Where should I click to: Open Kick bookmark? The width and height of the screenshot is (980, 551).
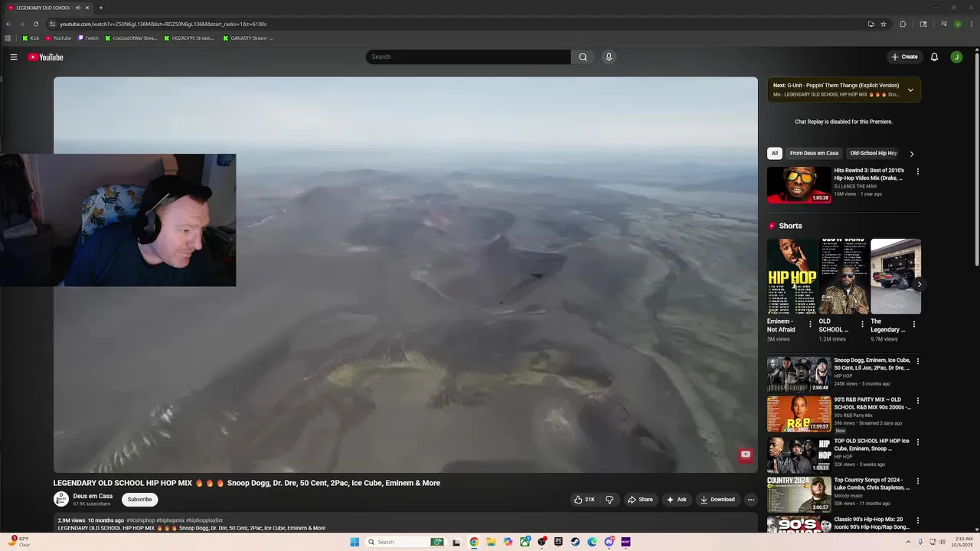[x=31, y=37]
